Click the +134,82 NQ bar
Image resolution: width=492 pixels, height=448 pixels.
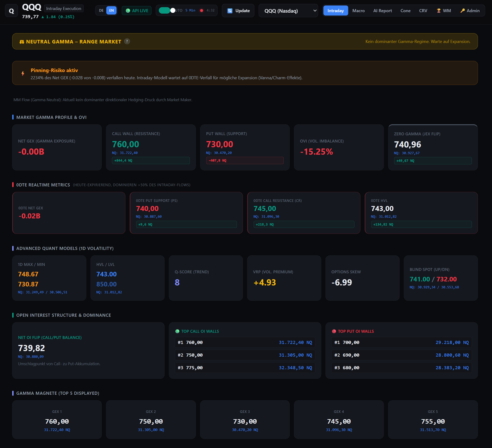point(421,225)
